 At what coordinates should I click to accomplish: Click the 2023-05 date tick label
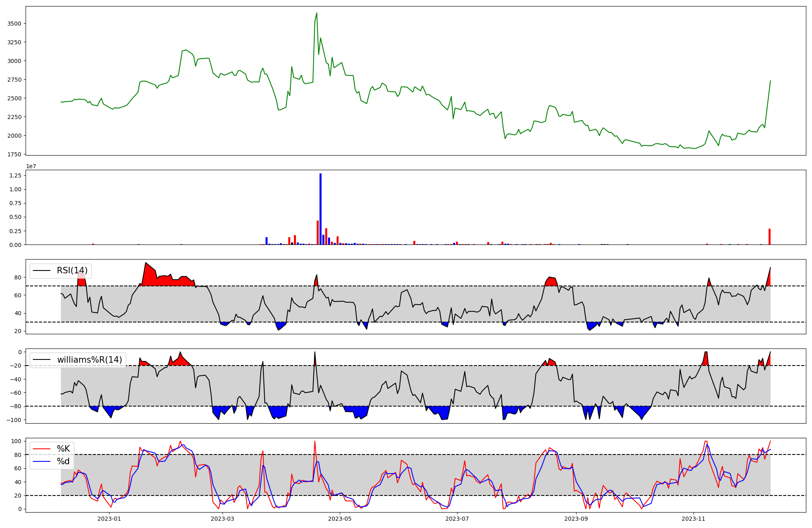pyautogui.click(x=340, y=519)
